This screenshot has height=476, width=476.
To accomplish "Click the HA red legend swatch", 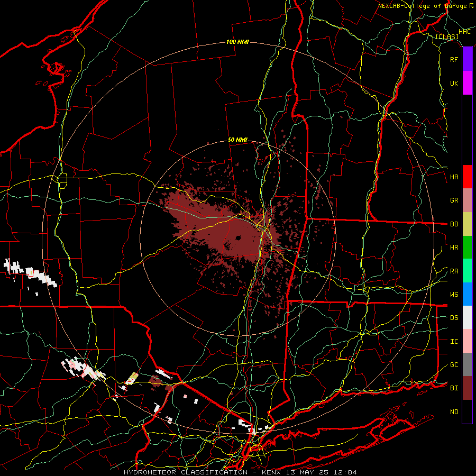I will point(467,177).
